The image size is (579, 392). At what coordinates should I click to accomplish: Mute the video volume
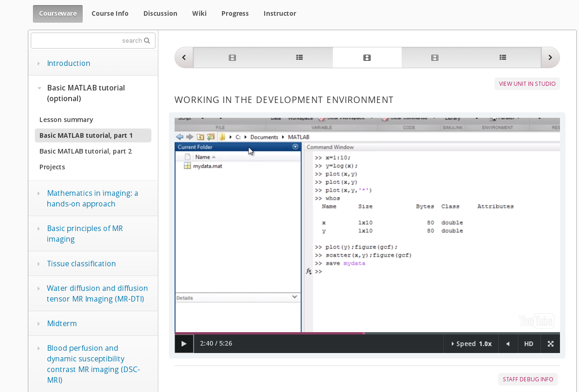coord(508,344)
